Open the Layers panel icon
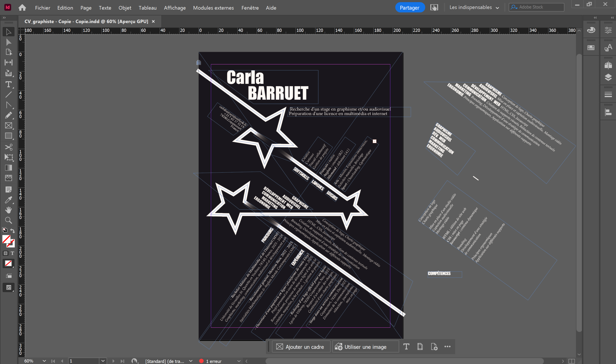Viewport: 616px width, 364px height. (x=608, y=77)
